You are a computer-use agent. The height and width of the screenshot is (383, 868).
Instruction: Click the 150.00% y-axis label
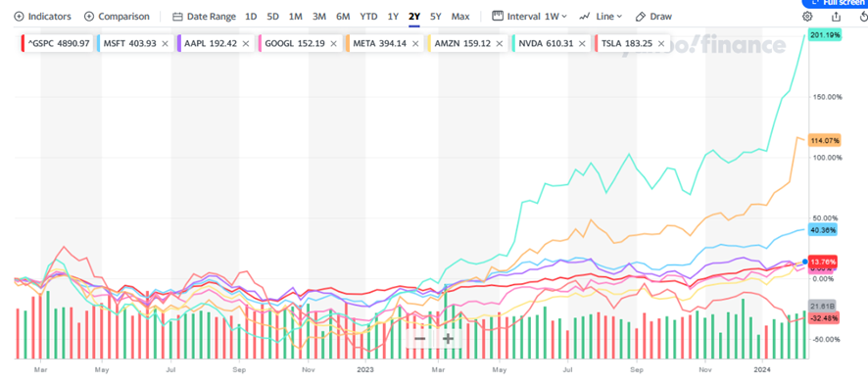(x=827, y=97)
